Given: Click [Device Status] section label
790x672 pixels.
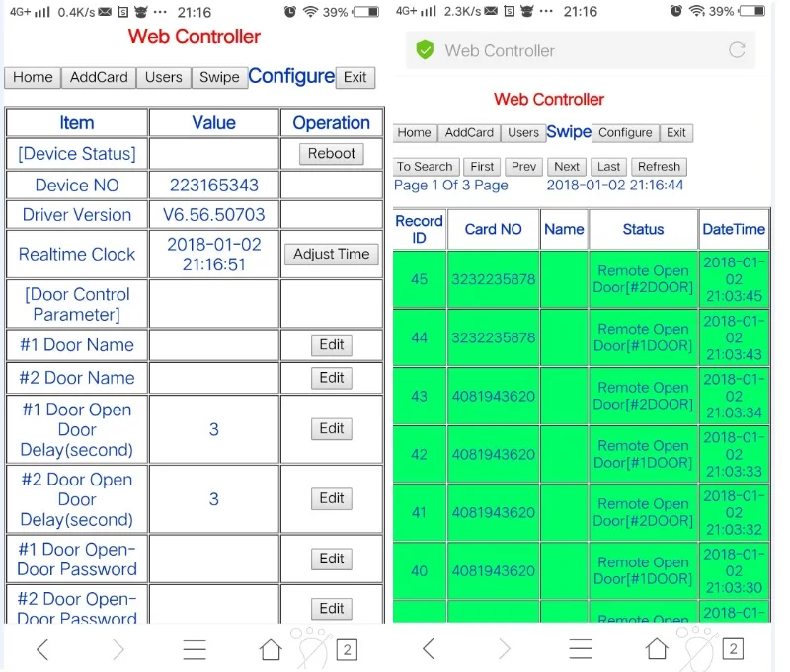Looking at the screenshot, I should coord(77,154).
